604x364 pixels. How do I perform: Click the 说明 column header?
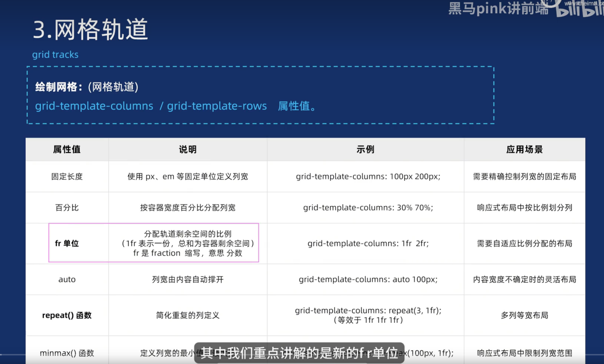[188, 150]
